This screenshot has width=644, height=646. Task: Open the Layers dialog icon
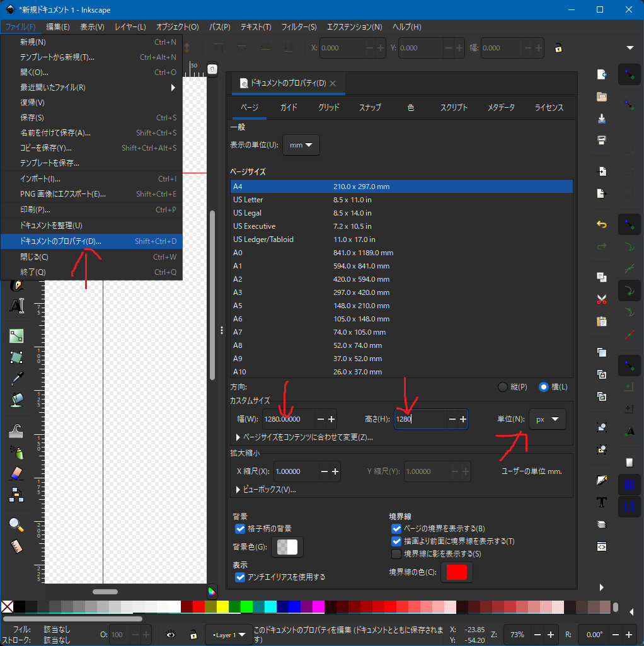coord(602,524)
